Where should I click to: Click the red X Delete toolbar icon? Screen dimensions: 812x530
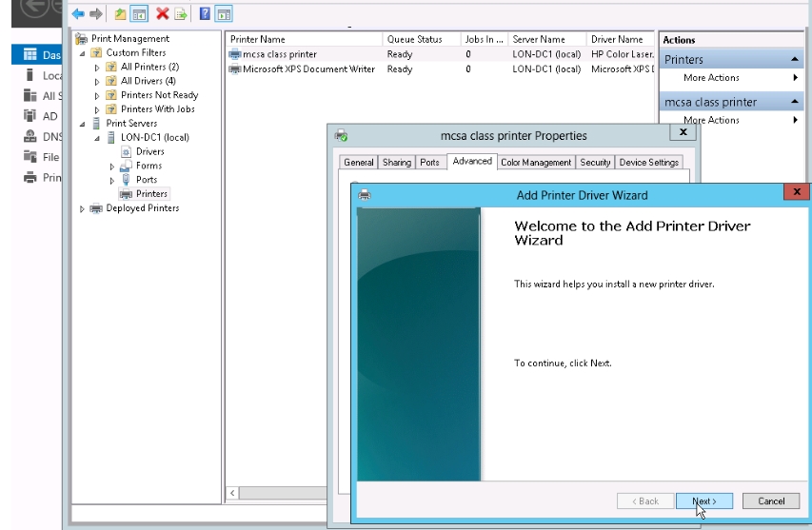pos(163,14)
